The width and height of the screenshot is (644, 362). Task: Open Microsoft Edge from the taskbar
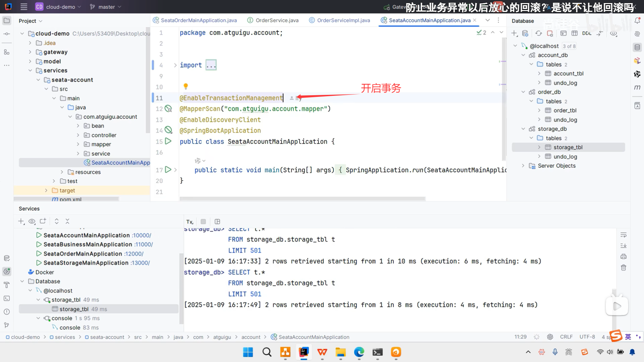click(359, 352)
